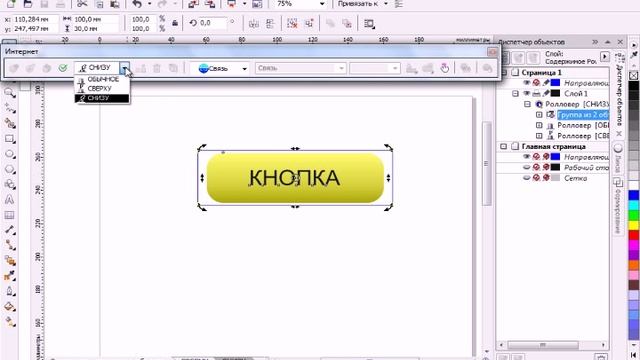Image resolution: width=640 pixels, height=360 pixels.
Task: Open the 75% zoom level dropdown
Action: click(x=322, y=4)
